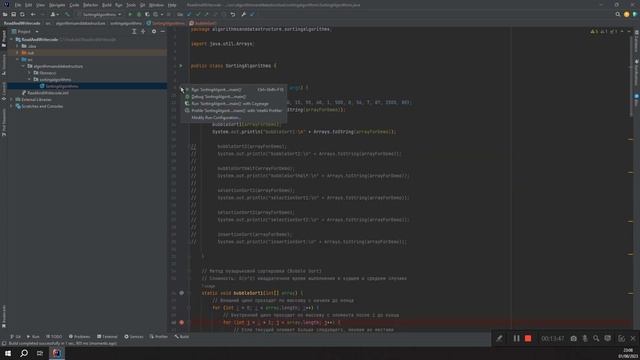Open the Windows Start menu
Screen dimensions: 640x360
(8, 353)
